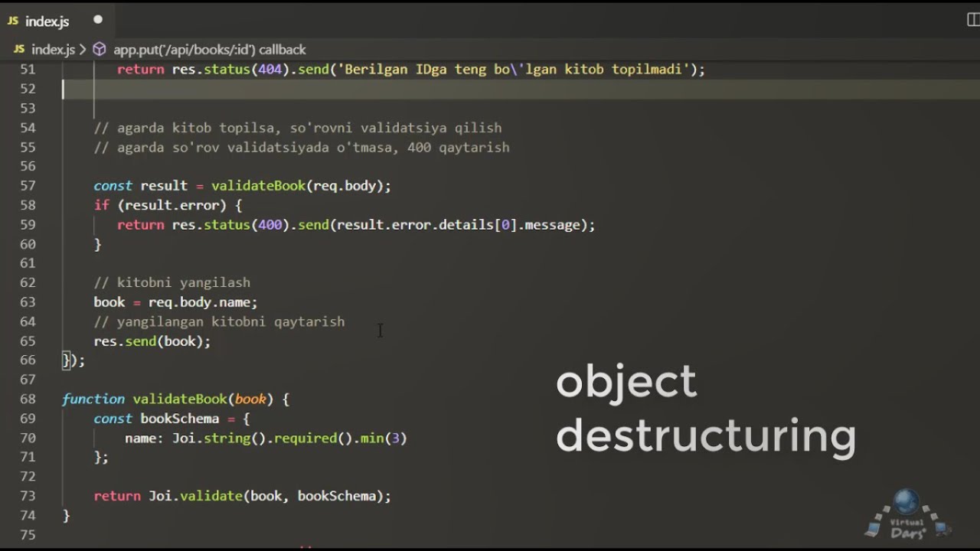The width and height of the screenshot is (980, 551).
Task: Click gutter line number 63
Action: [x=28, y=302]
